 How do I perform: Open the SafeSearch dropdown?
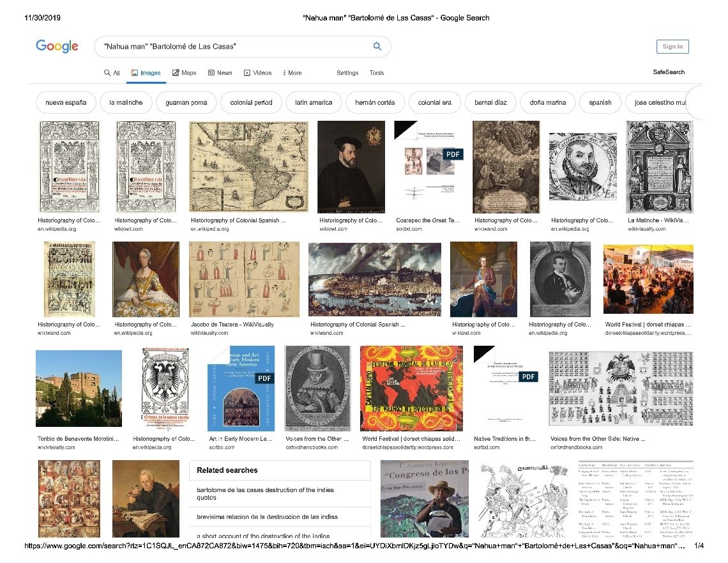pos(669,72)
